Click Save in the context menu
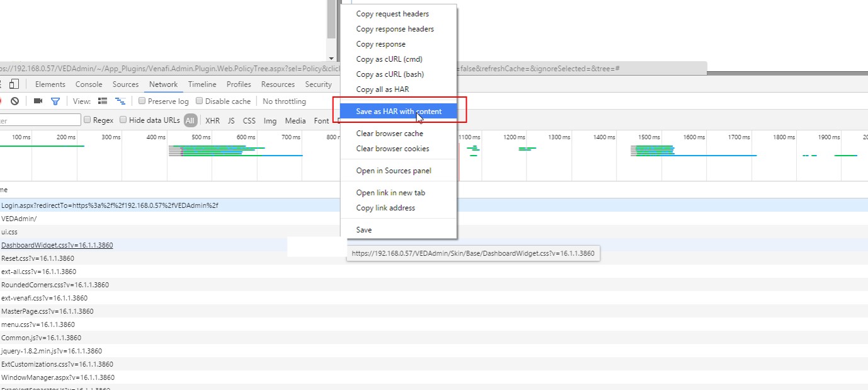 coord(399,230)
